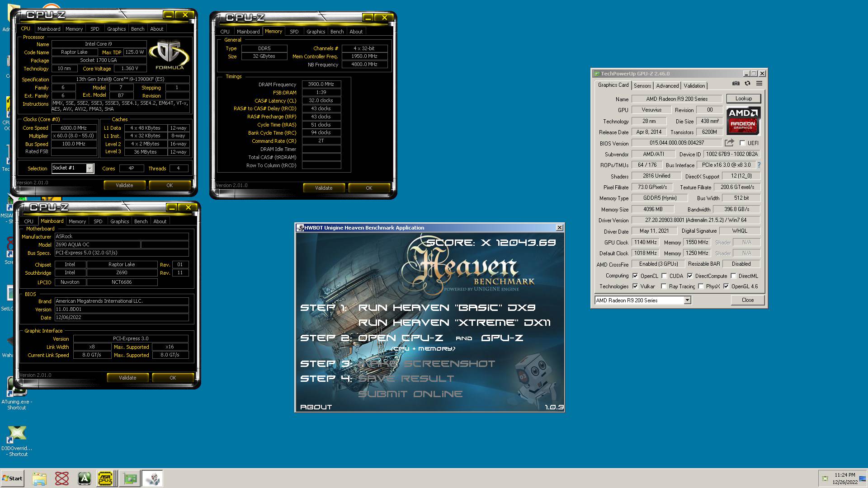Click the Windows Start button

(x=12, y=479)
